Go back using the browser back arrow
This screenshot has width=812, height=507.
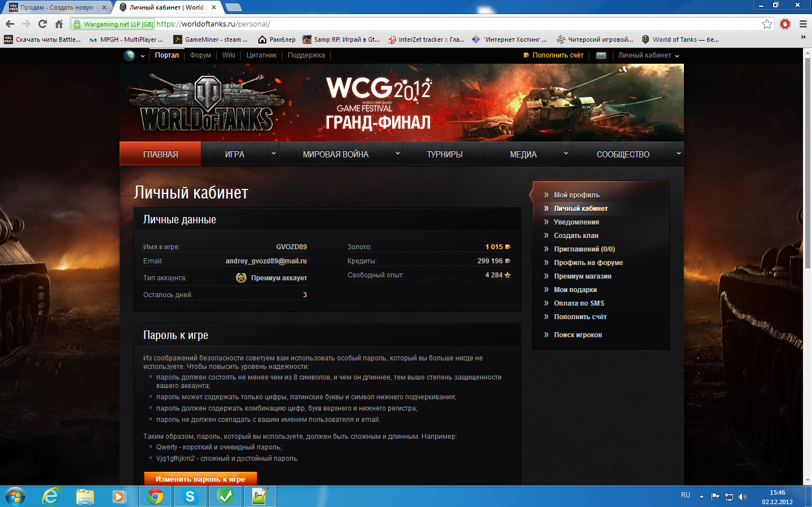10,24
